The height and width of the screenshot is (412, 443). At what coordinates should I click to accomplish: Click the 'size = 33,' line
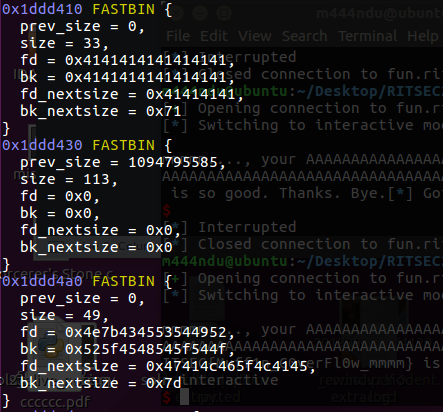[x=64, y=43]
